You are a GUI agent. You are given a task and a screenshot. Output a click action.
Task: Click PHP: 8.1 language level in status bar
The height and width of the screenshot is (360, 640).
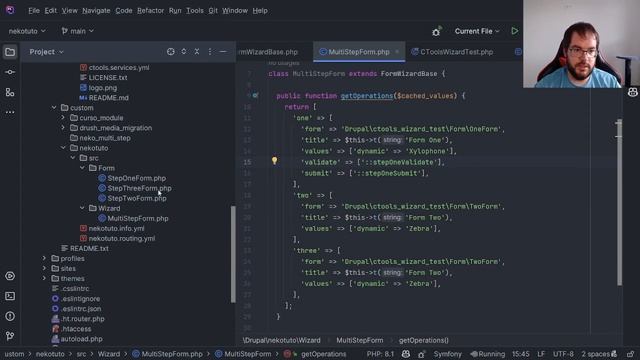(380, 354)
